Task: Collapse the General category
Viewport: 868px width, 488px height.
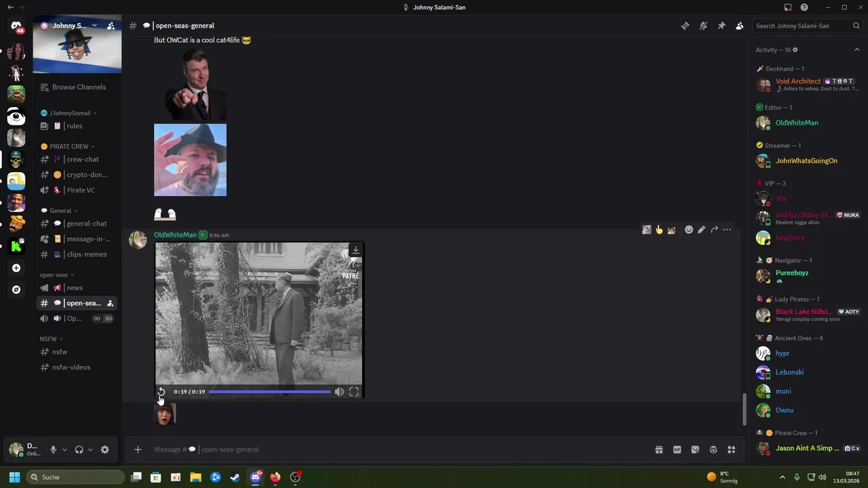Action: pyautogui.click(x=59, y=211)
